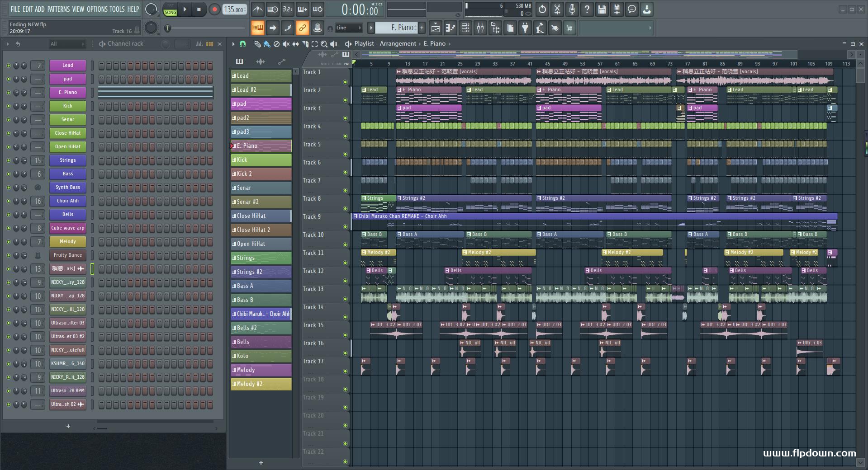The height and width of the screenshot is (470, 868).
Task: Open the audio editor (scissors icon)
Action: pos(557,9)
